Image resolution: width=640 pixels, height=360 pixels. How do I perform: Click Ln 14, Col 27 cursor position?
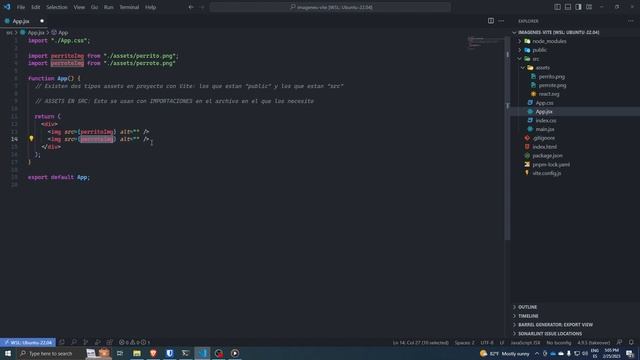[420, 343]
